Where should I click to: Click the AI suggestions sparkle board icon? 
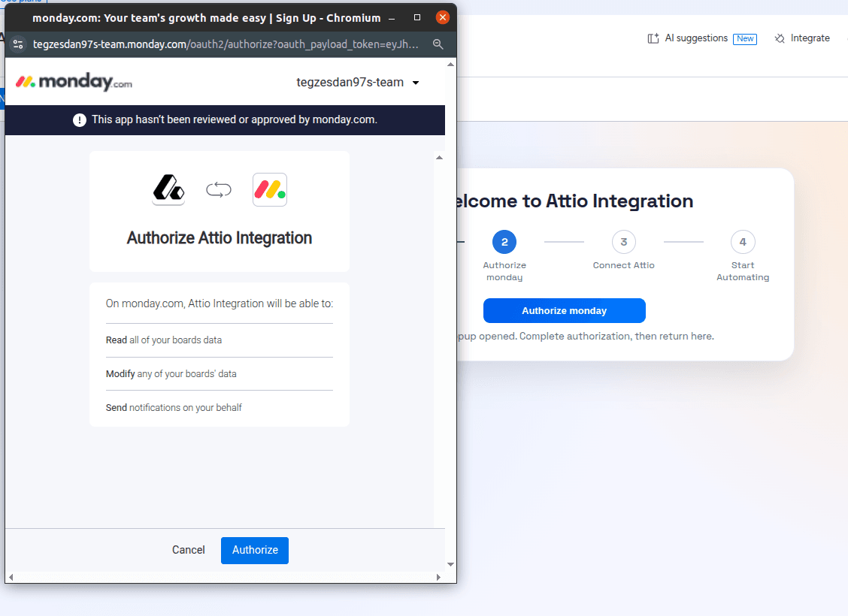[x=653, y=38]
